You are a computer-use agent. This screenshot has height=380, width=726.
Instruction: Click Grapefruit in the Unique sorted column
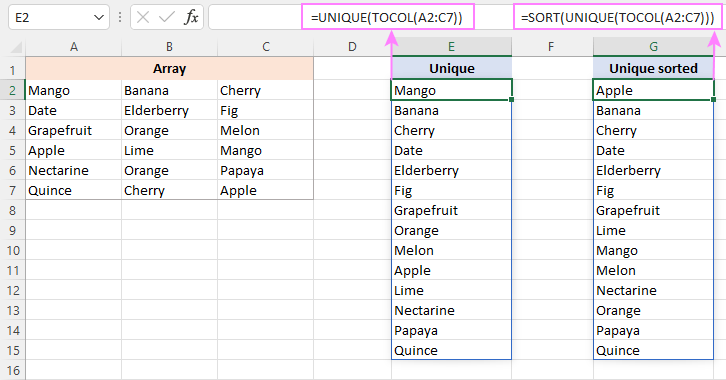coord(653,211)
